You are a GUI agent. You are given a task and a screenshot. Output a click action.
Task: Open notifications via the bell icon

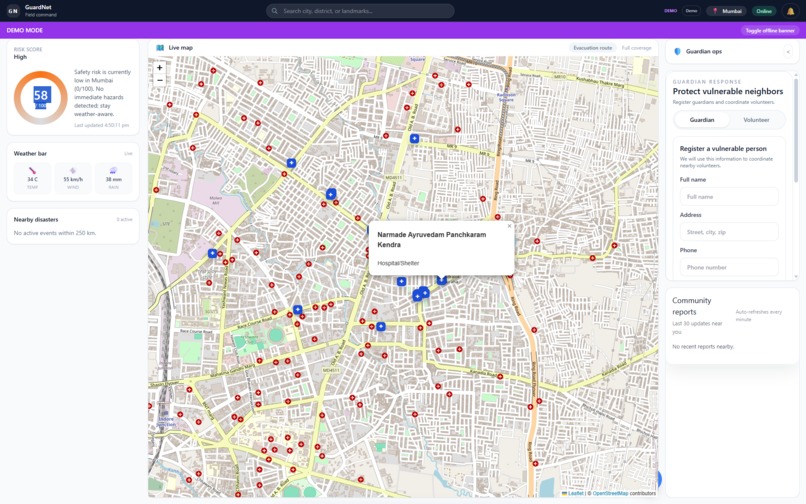click(x=790, y=11)
